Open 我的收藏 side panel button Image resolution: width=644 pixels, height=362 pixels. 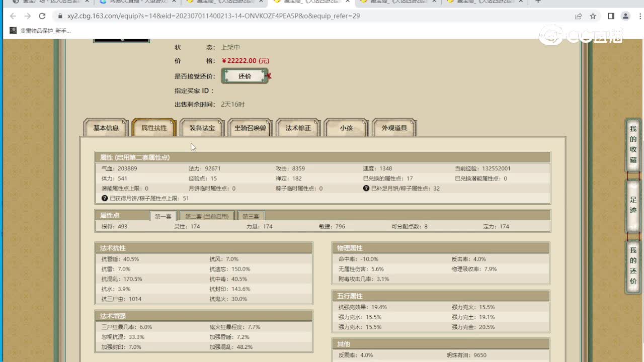coord(633,145)
